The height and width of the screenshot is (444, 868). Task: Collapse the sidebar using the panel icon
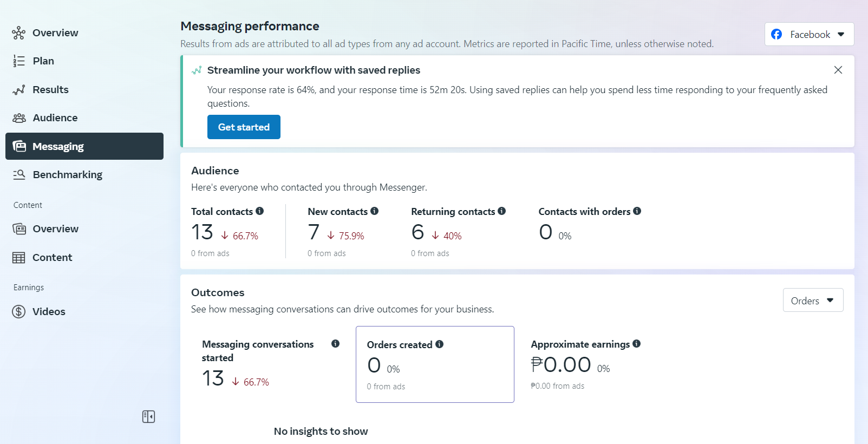[x=148, y=416]
